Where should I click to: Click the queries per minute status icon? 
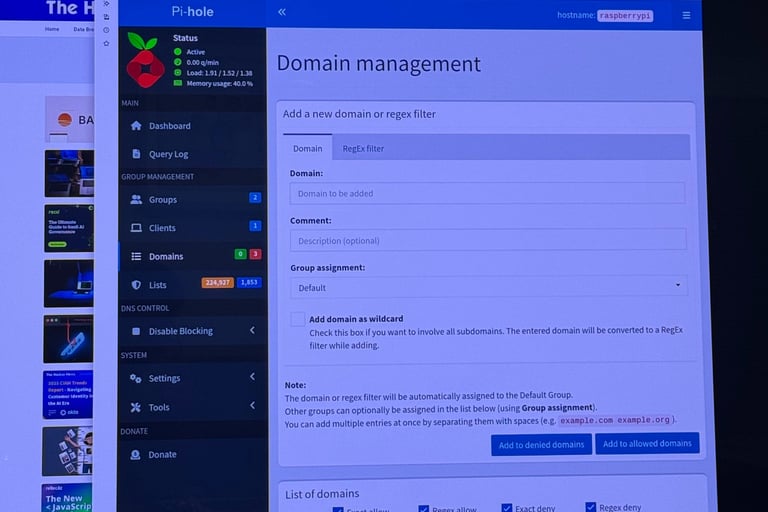click(178, 62)
